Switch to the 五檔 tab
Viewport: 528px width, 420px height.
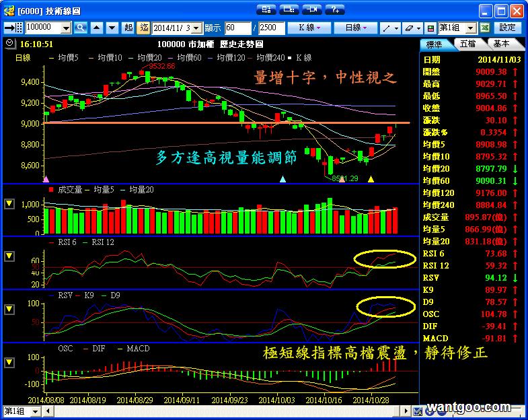click(467, 44)
